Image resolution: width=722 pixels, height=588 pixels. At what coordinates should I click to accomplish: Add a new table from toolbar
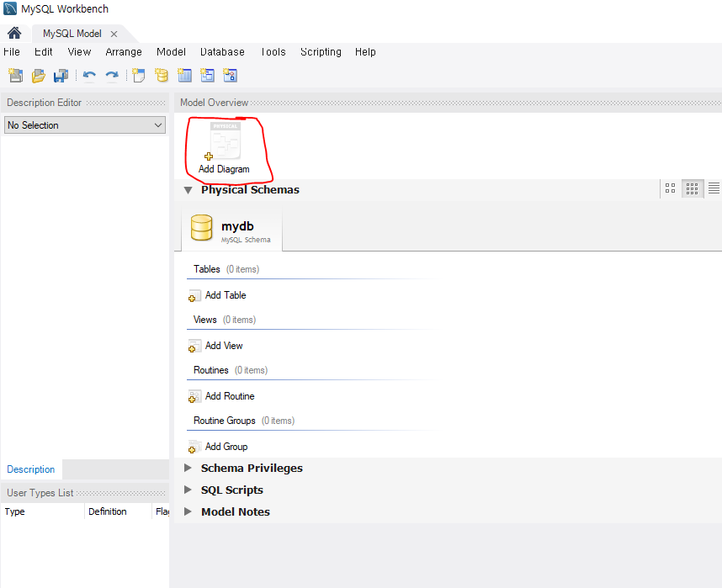184,75
